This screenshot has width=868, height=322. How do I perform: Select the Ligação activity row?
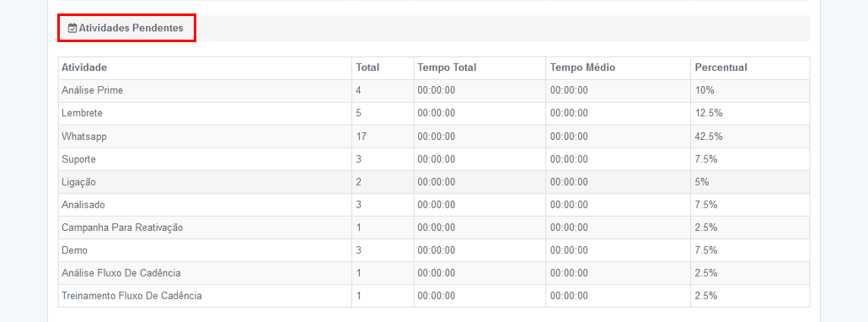(434, 182)
